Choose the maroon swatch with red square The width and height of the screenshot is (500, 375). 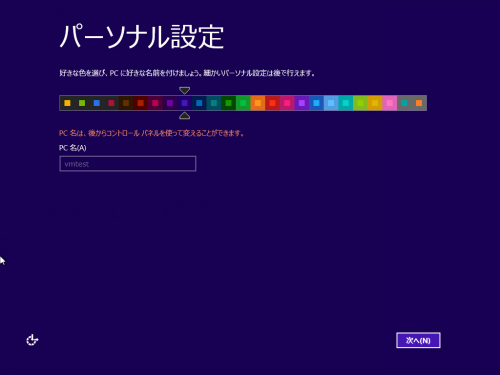(x=141, y=103)
